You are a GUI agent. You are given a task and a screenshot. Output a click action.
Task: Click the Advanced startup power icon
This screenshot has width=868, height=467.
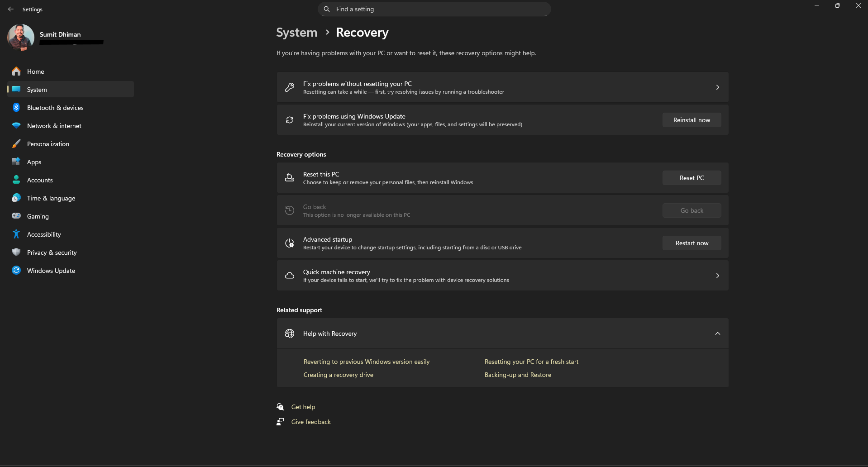click(290, 243)
